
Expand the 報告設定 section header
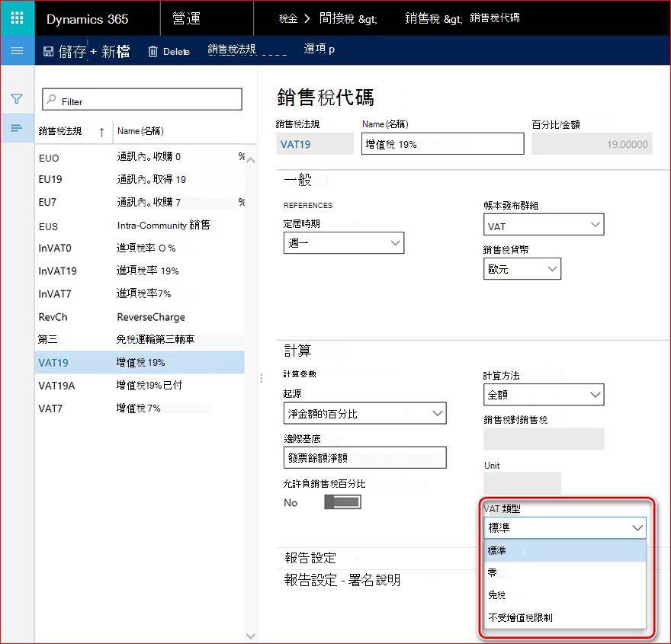[x=310, y=558]
